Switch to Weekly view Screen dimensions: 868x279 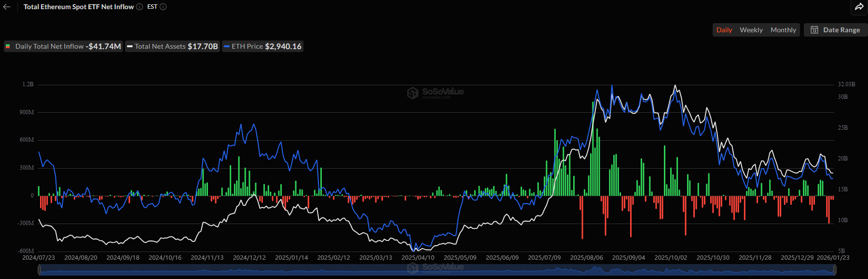click(751, 30)
